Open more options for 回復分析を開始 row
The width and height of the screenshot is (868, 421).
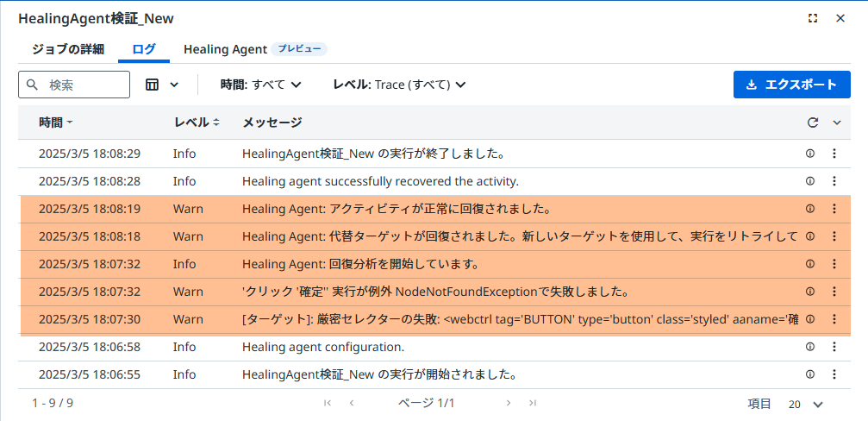click(834, 264)
